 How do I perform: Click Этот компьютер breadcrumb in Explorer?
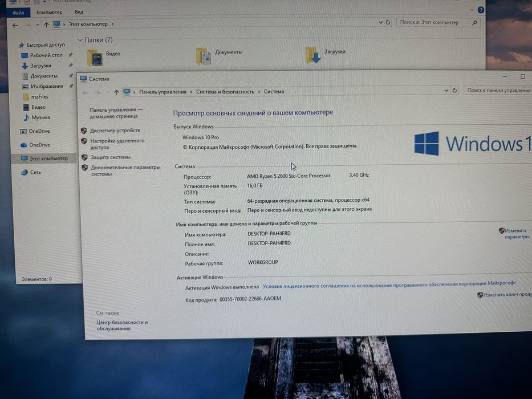click(x=88, y=24)
